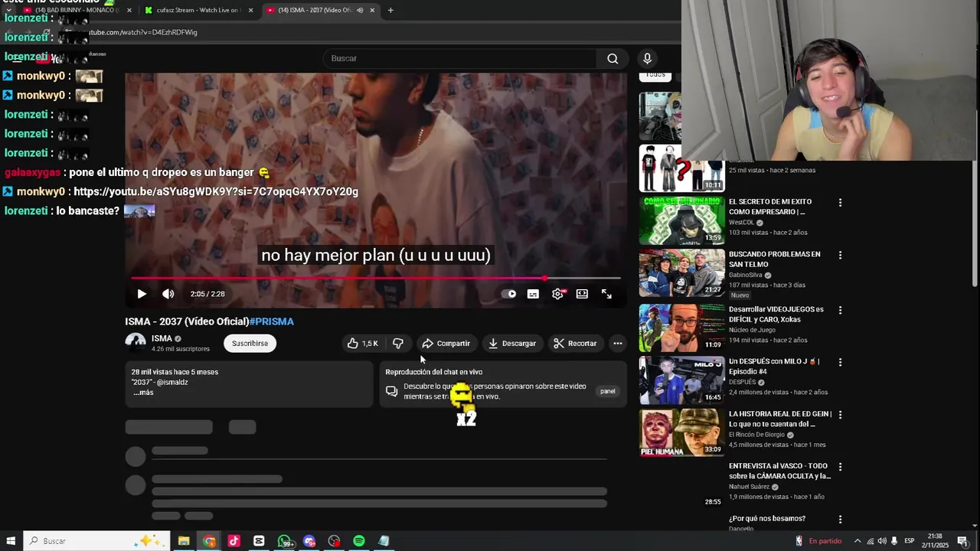Screen dimensions: 980x551
Task: Open the player settings gear
Action: [558, 294]
